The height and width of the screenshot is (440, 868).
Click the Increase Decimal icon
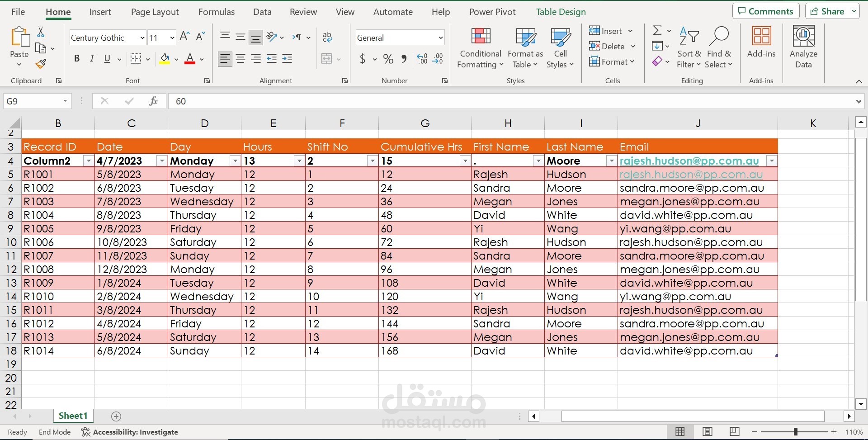point(422,59)
